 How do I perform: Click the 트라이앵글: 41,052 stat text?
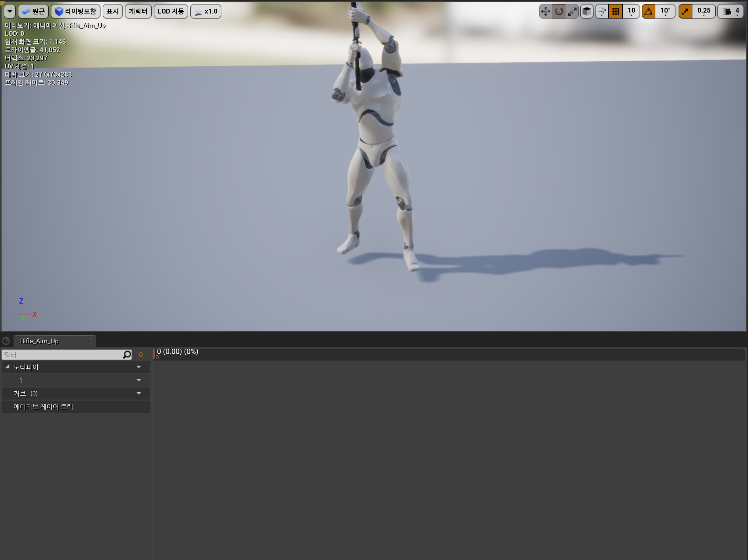point(32,50)
